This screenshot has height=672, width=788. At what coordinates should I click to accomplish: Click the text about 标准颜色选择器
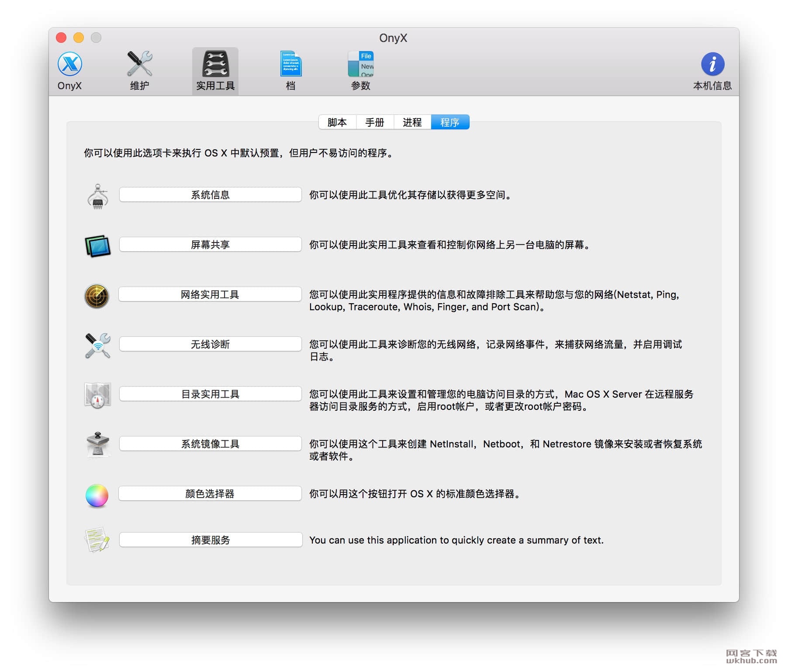tap(415, 494)
